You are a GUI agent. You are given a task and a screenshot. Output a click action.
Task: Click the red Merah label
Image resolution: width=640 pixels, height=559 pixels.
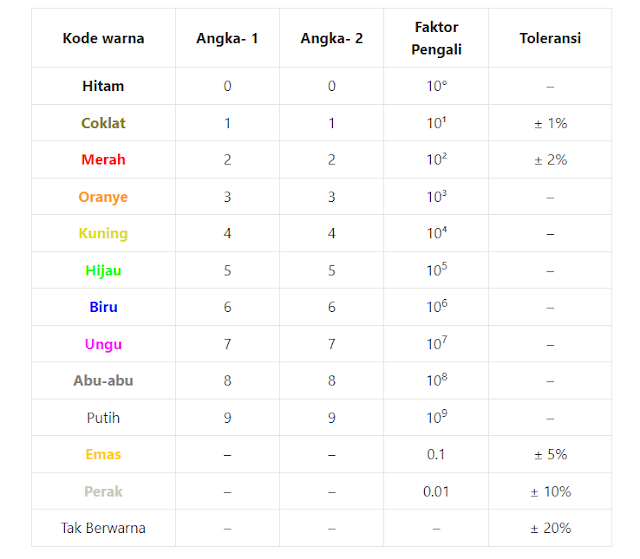(x=103, y=160)
